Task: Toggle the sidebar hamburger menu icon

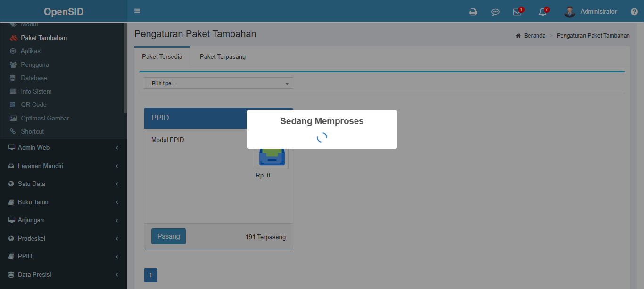Action: (137, 11)
